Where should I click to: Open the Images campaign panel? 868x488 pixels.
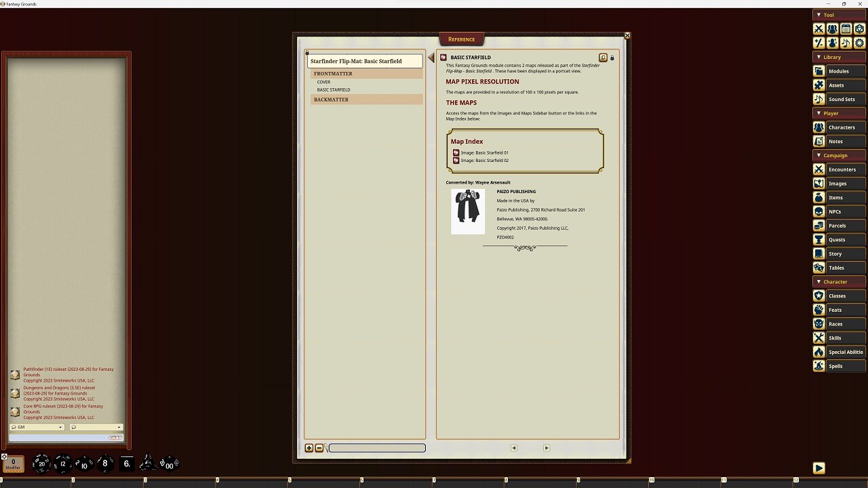pos(839,183)
